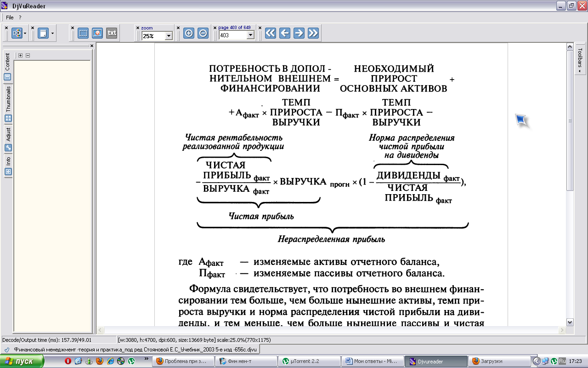The image size is (588, 368).
Task: Click the txt text extraction button
Action: point(112,33)
